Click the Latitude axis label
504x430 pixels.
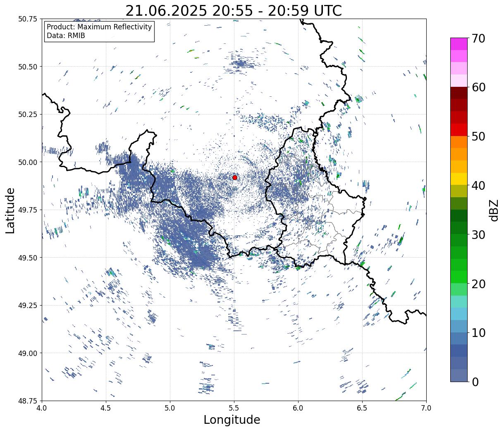pos(10,210)
